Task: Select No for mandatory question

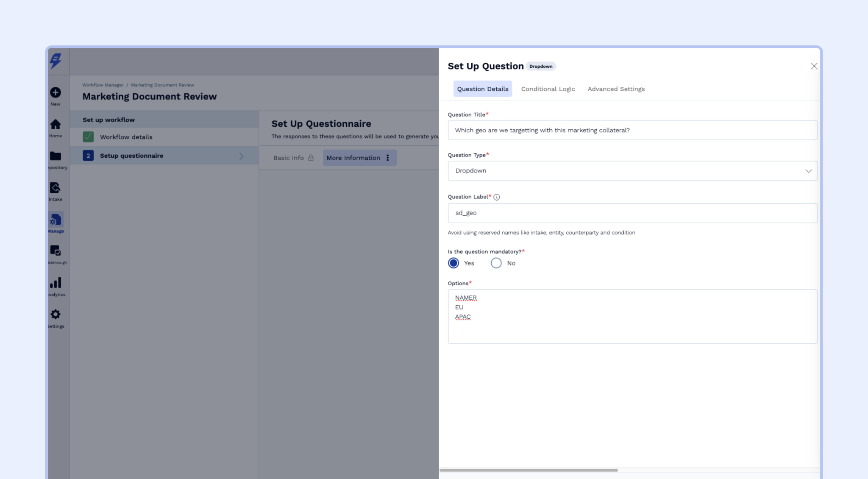Action: tap(496, 263)
